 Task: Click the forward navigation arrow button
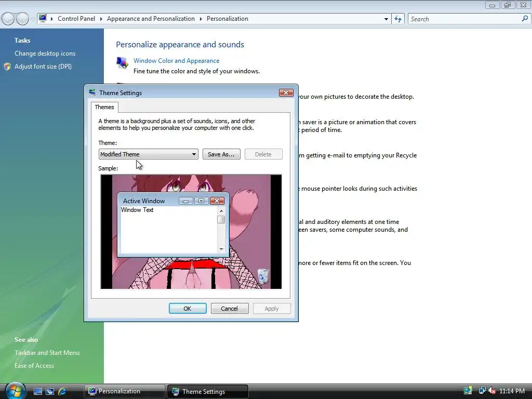point(22,19)
